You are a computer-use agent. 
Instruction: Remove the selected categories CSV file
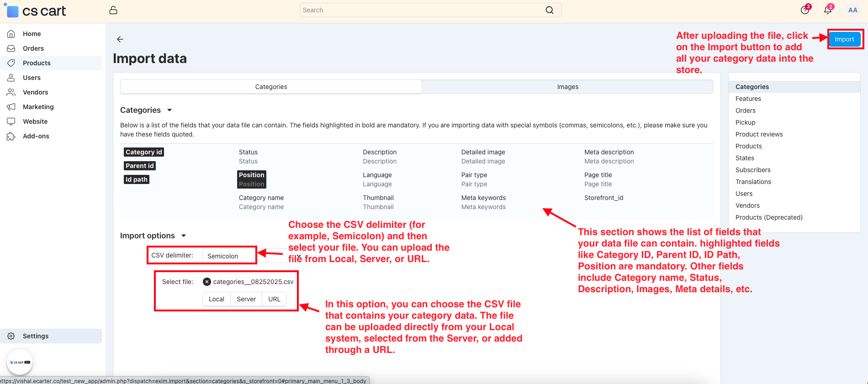(207, 282)
